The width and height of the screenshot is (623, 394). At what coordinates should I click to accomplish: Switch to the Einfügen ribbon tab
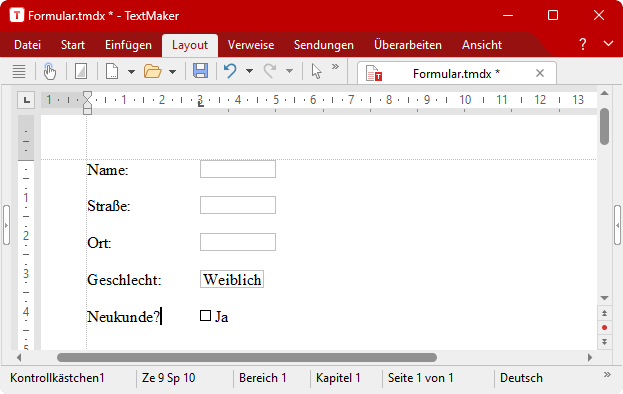(x=128, y=45)
